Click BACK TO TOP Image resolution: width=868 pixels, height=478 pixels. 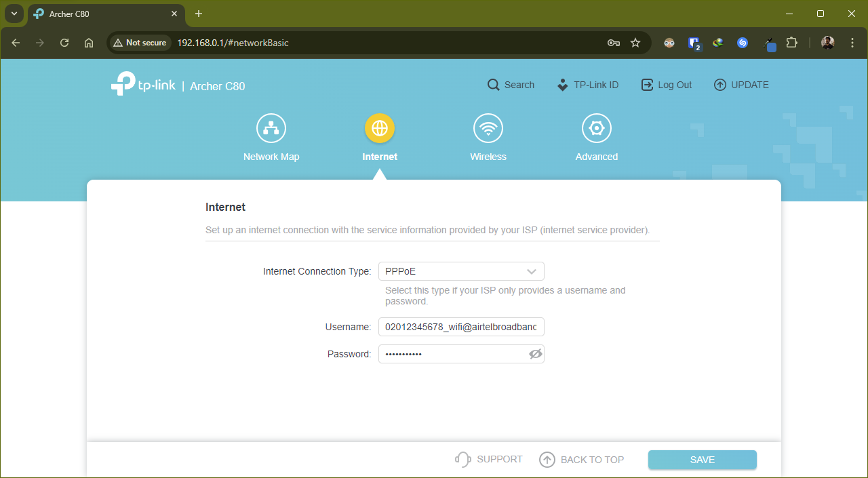(581, 459)
